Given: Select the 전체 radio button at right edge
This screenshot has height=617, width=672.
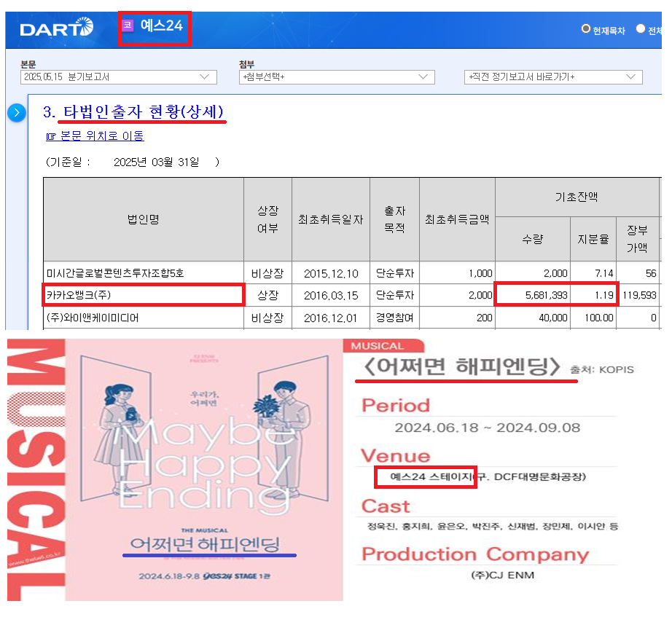Looking at the screenshot, I should 640,28.
